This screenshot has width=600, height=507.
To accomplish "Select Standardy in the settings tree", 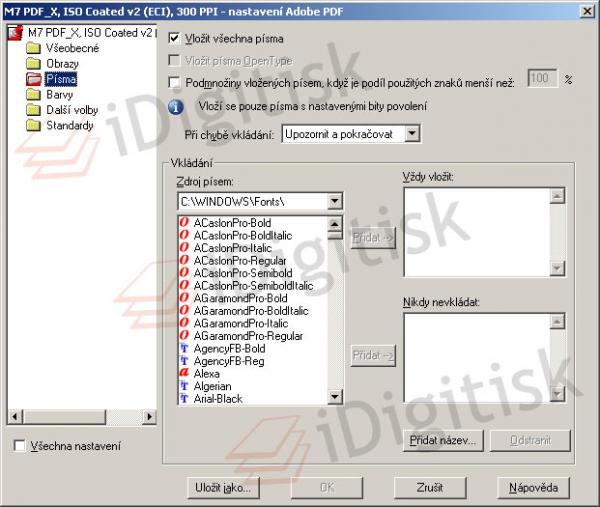I will pos(70,125).
